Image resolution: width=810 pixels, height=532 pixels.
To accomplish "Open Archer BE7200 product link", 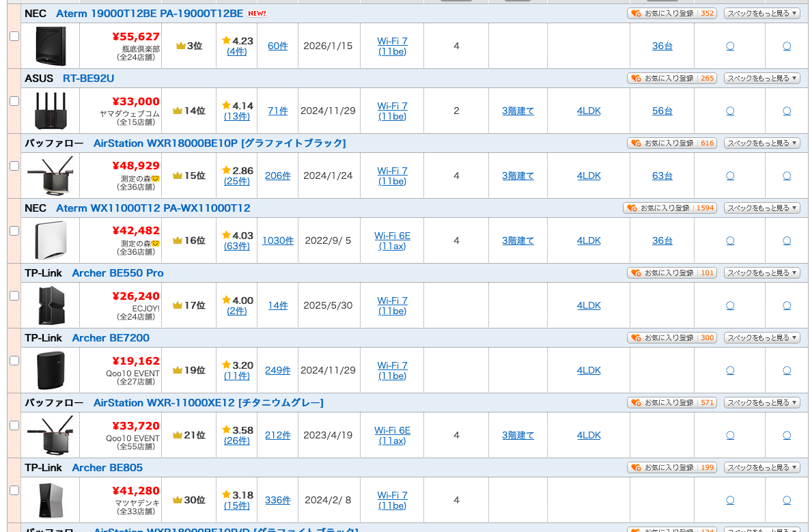I will tap(111, 338).
